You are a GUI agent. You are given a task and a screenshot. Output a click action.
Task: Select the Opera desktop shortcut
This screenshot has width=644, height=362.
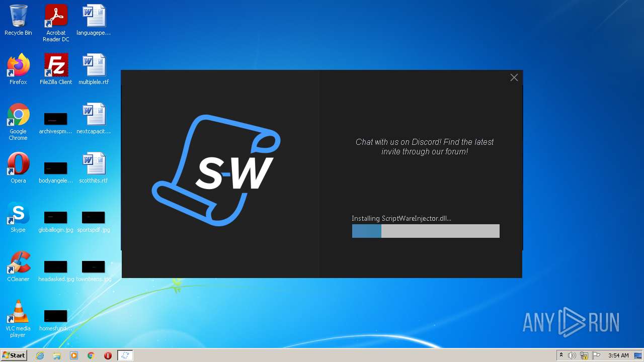[18, 168]
